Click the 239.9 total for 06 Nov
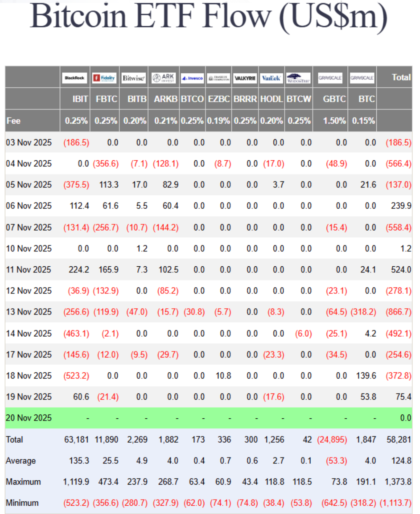The image size is (420, 514). (401, 206)
